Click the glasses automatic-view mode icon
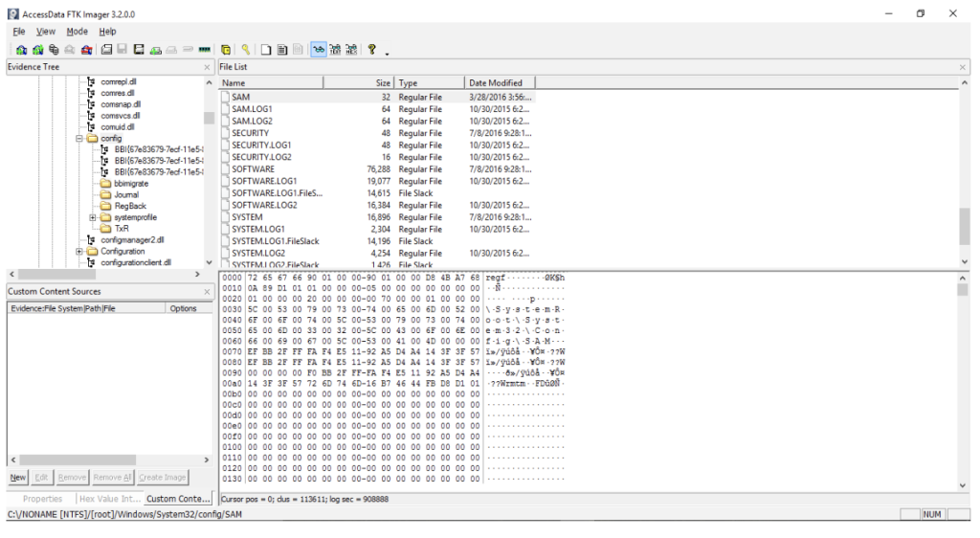The width and height of the screenshot is (980, 538). (x=318, y=50)
